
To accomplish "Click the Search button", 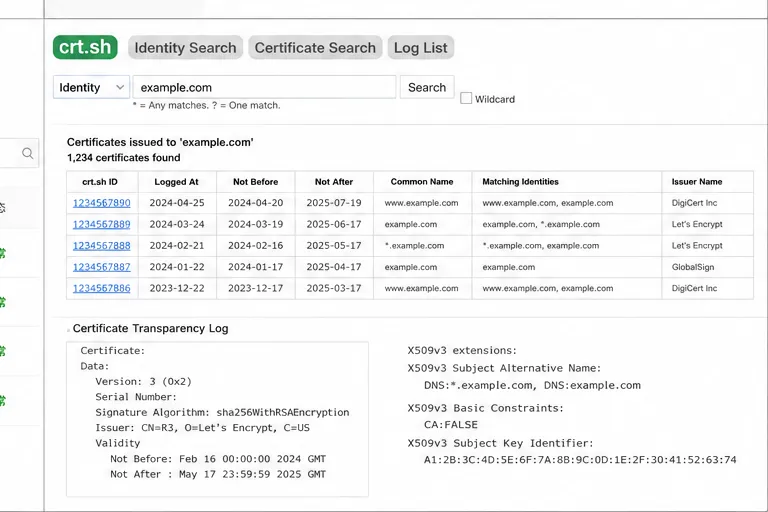I will 427,87.
